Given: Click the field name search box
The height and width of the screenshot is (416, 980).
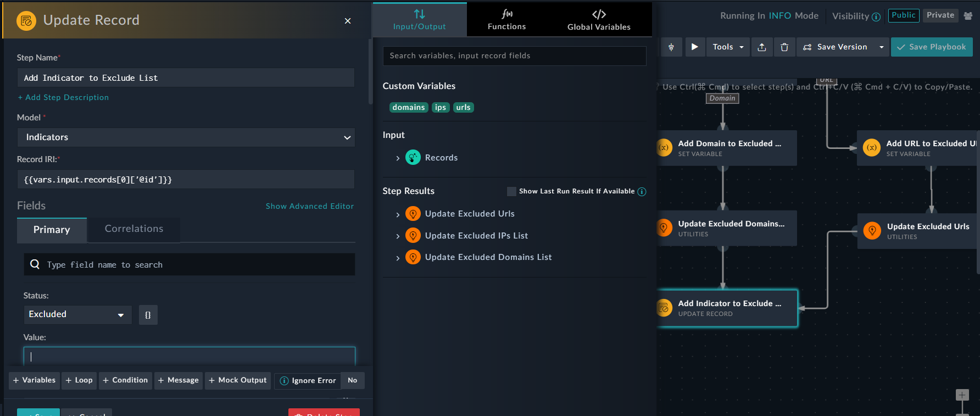Looking at the screenshot, I should (x=190, y=264).
